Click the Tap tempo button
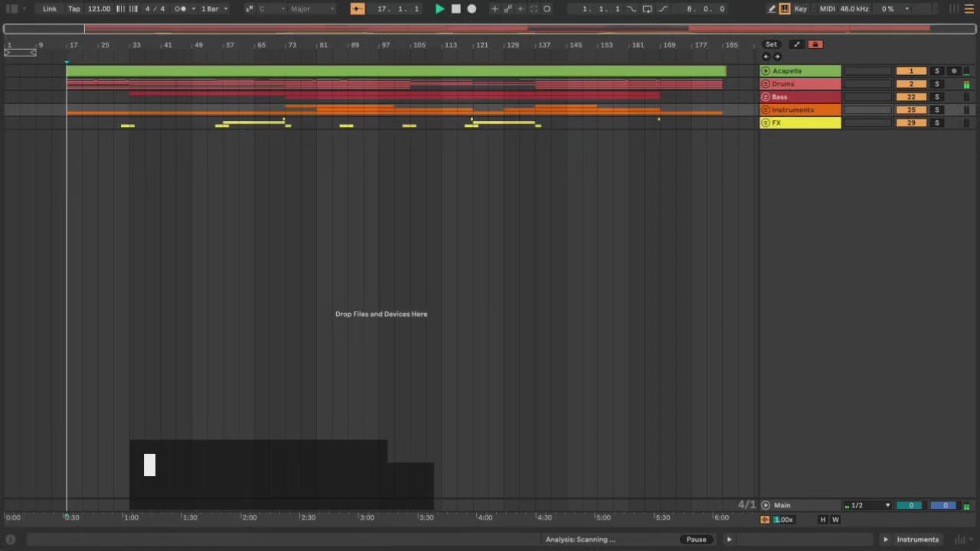The height and width of the screenshot is (551, 980). point(74,9)
